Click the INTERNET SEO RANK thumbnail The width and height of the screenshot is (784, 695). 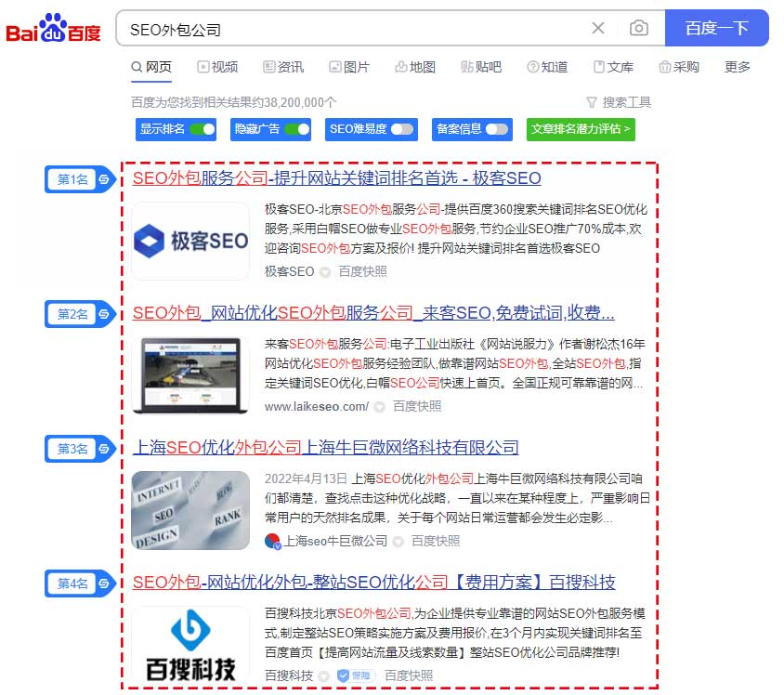tap(190, 510)
